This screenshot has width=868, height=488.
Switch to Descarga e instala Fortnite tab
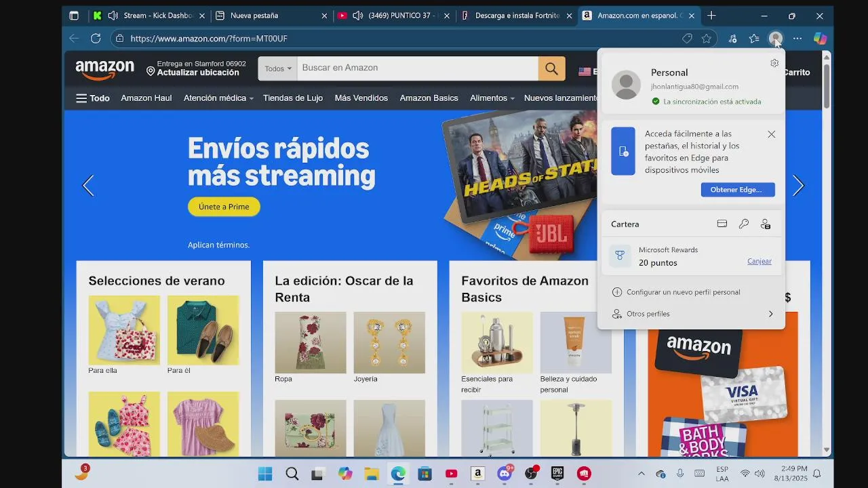point(515,16)
